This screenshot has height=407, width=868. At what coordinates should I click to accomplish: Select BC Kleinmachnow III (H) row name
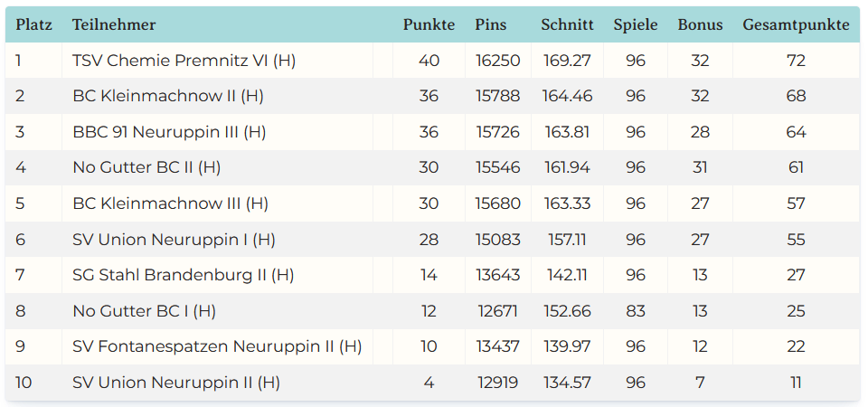tap(170, 203)
